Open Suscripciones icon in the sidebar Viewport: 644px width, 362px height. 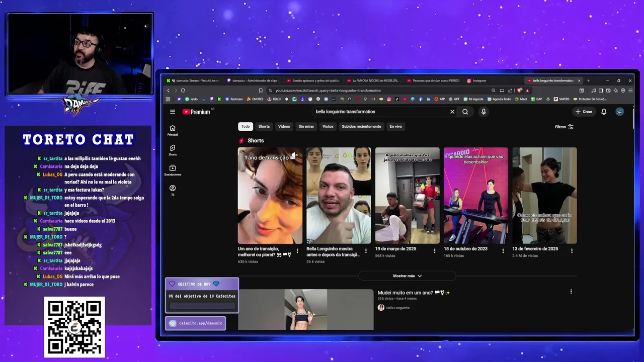(x=173, y=170)
